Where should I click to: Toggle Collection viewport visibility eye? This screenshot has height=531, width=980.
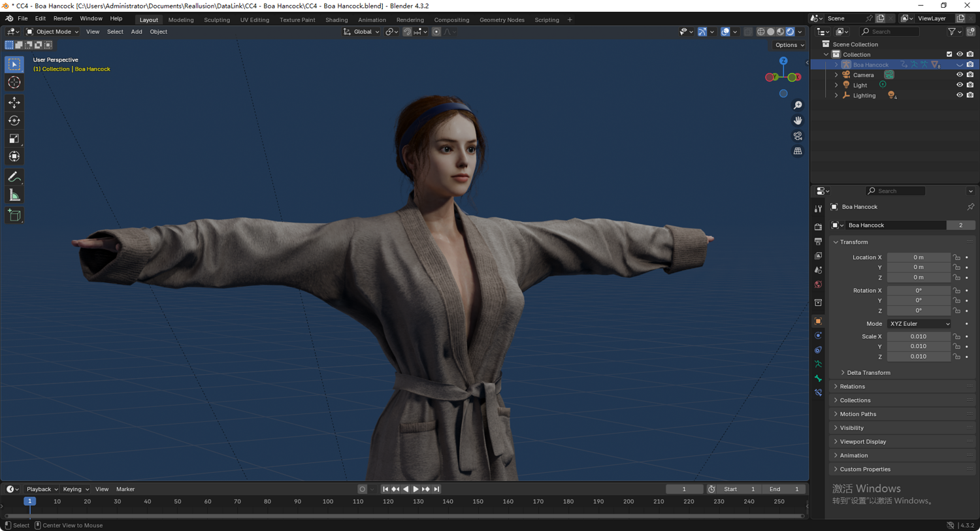pos(960,54)
